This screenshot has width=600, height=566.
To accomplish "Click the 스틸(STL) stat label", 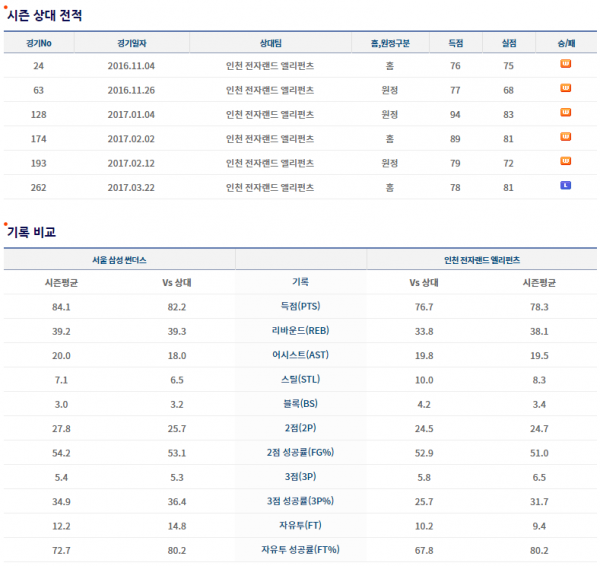I will (300, 379).
